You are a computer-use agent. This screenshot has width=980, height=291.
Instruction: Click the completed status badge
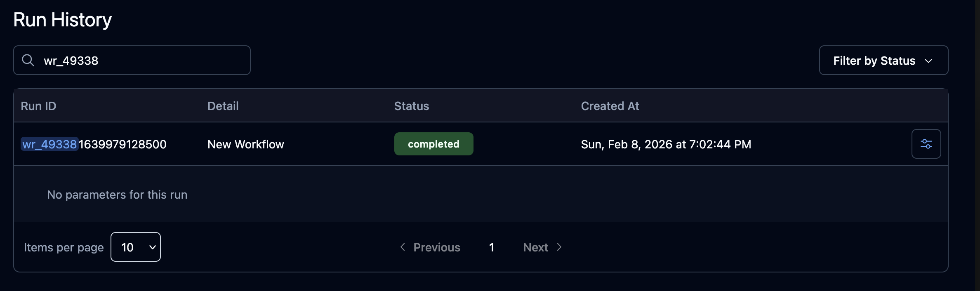pyautogui.click(x=433, y=144)
